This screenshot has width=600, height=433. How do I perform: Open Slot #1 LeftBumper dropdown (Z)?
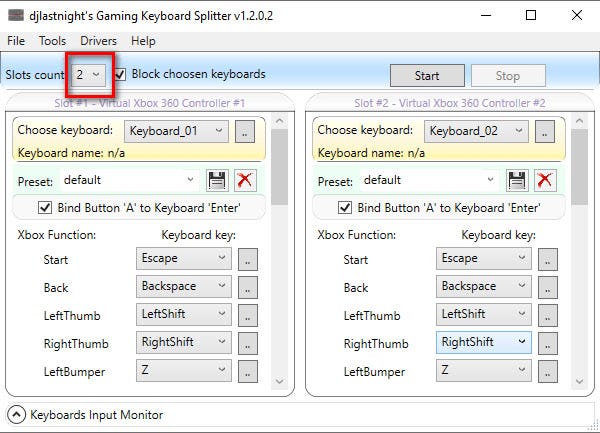tap(184, 370)
